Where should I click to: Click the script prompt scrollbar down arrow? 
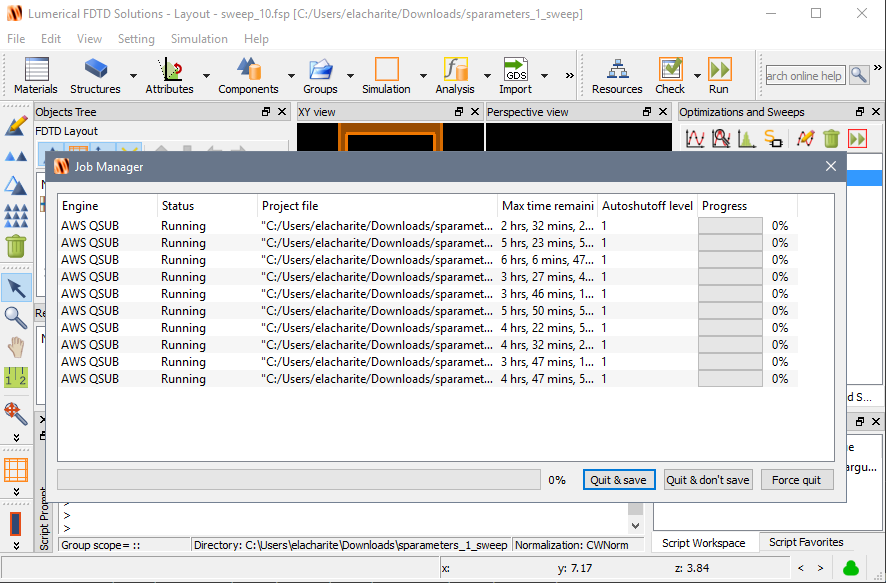tap(636, 525)
